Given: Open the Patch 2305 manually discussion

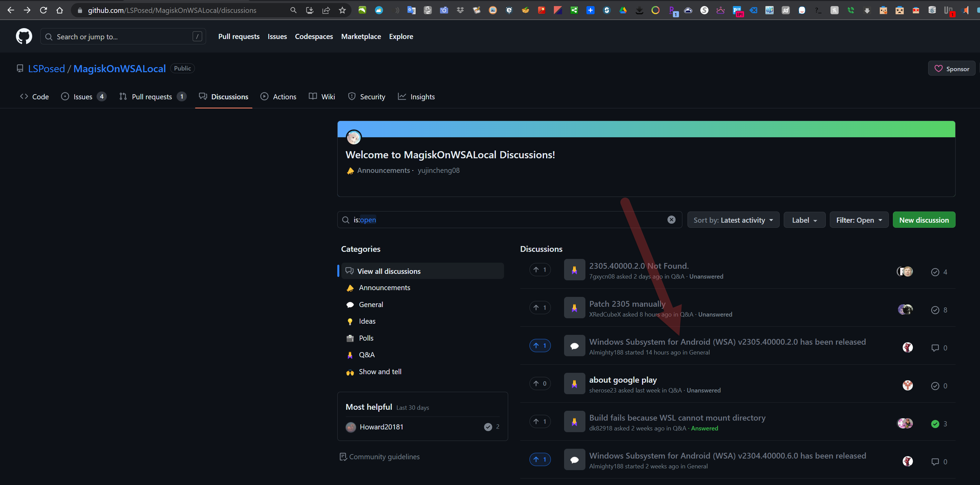Looking at the screenshot, I should [627, 304].
